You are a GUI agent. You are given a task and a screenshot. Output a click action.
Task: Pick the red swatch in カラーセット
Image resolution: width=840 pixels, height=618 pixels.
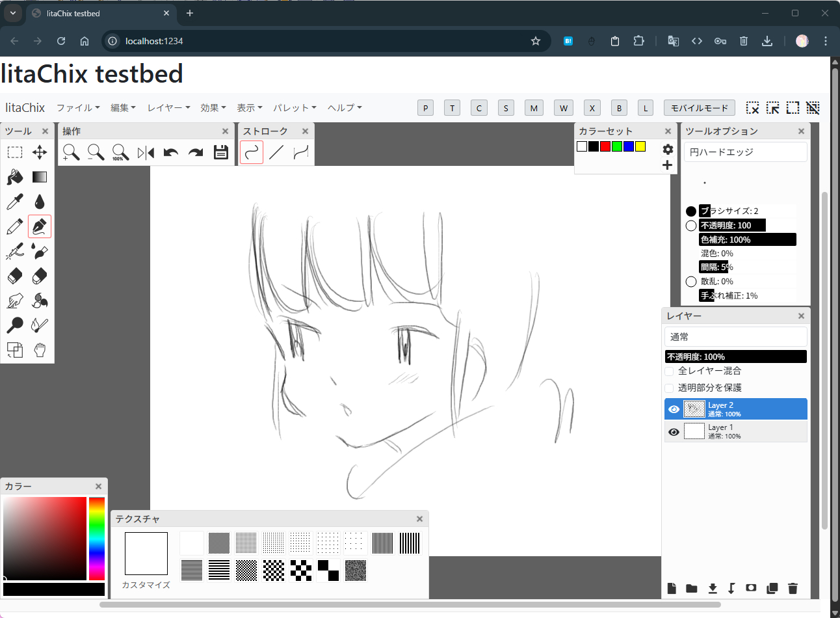(605, 146)
